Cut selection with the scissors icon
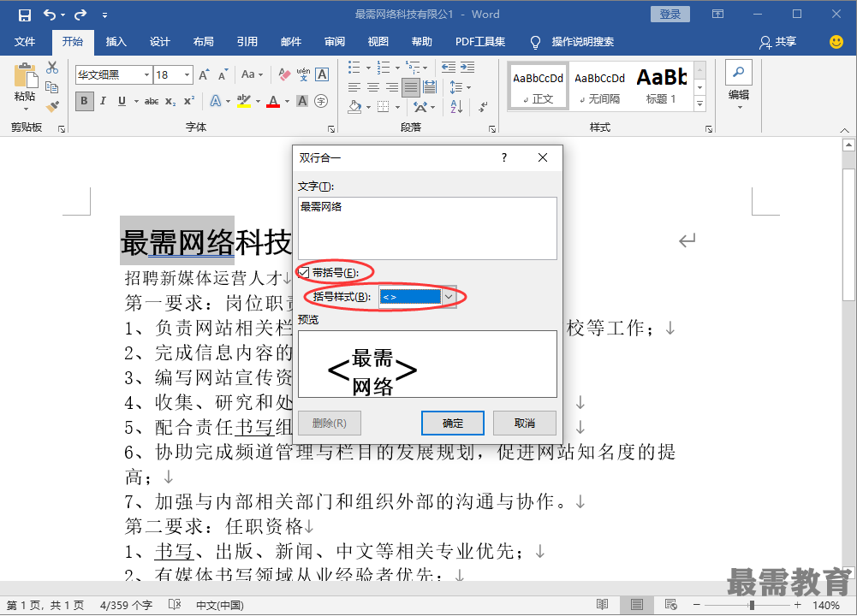 coord(52,68)
